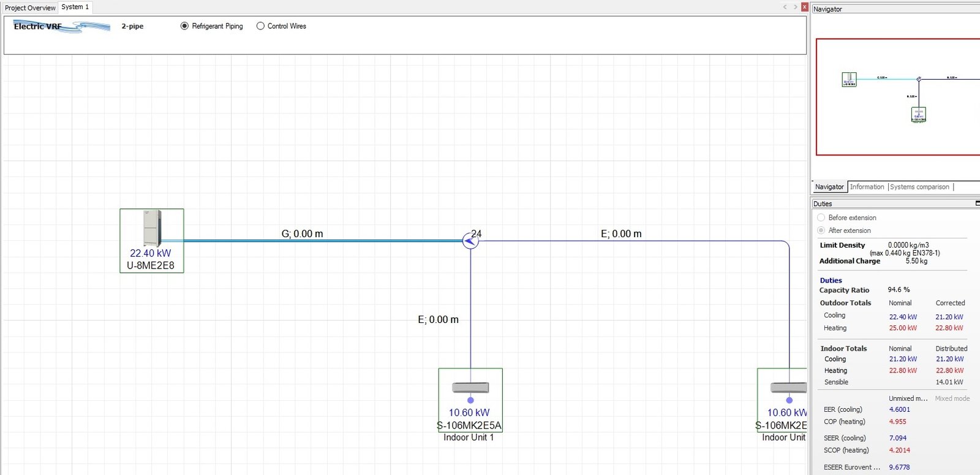Screen dimensions: 980x475
Task: Click Indoor Unit 1's 10.60 kW label
Action: [469, 413]
